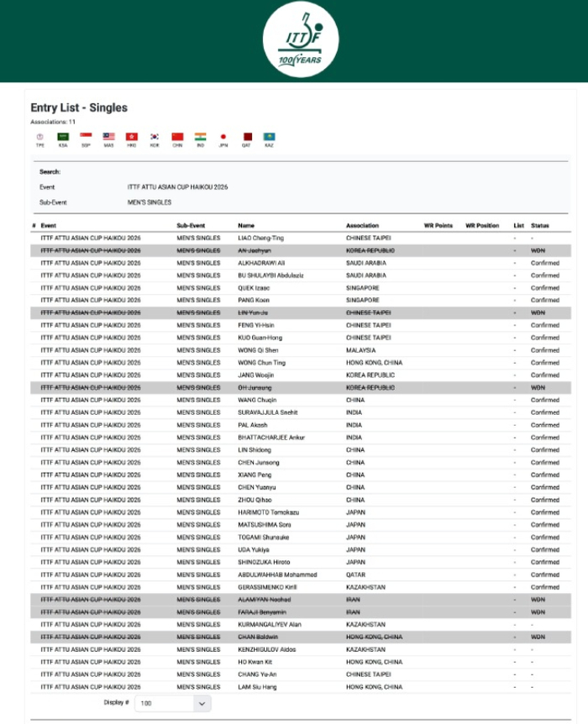Click the name FENG Yi-Hsin
Image resolution: width=588 pixels, height=724 pixels.
(x=256, y=326)
